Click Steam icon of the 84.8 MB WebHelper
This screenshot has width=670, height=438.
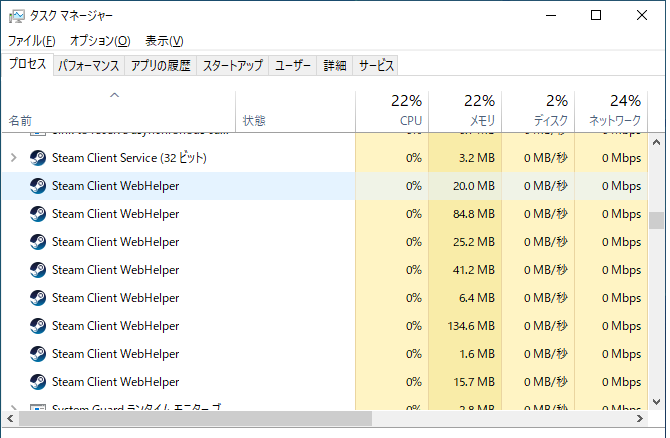(38, 214)
